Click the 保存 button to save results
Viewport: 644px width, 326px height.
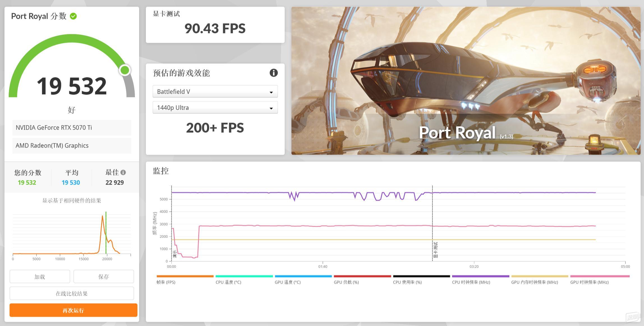[104, 276]
